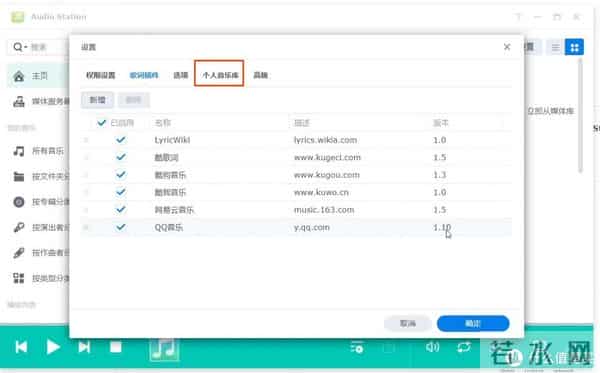Click the 描述 column header
Viewport: 600px width, 373px height.
(302, 123)
